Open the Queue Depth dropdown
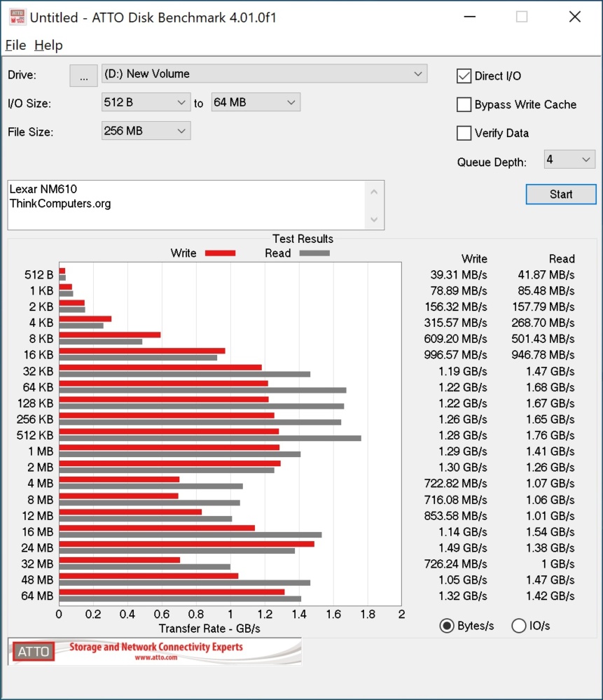This screenshot has height=700, width=603. 569,160
